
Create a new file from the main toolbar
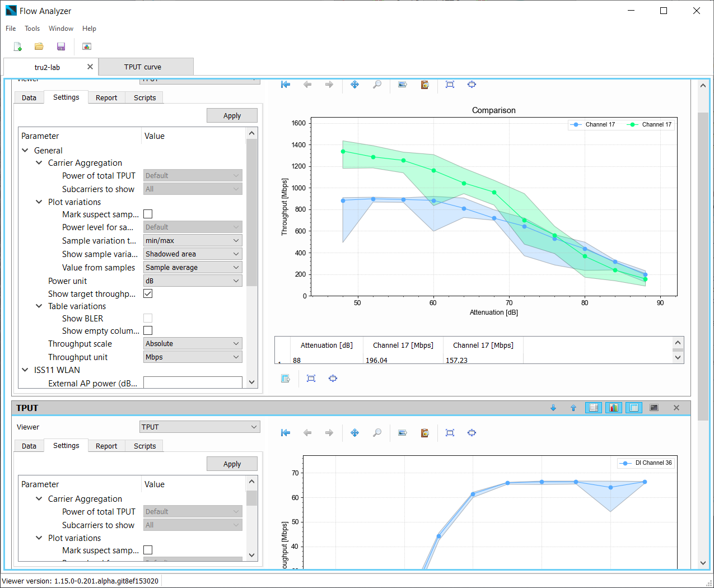(17, 46)
